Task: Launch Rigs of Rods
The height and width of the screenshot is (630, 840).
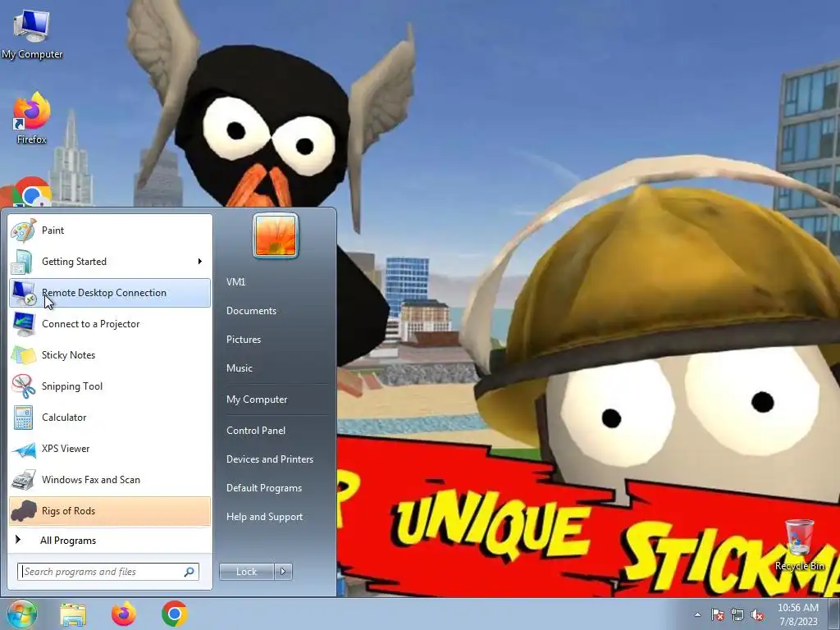Action: [110, 510]
